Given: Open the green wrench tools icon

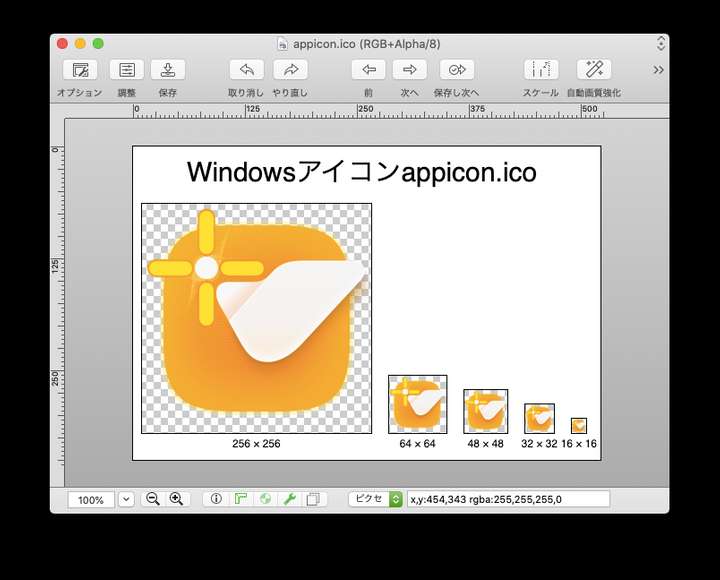Looking at the screenshot, I should [289, 499].
